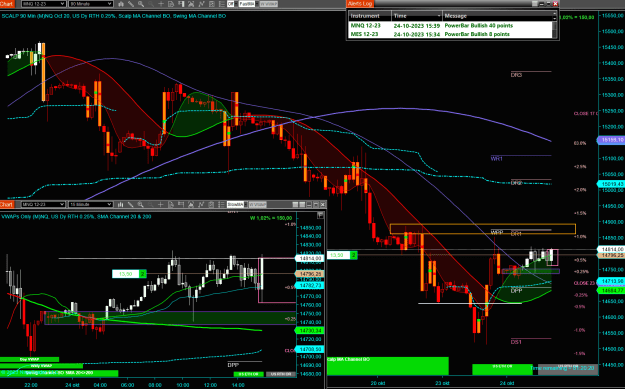
Task: Click purple 15155,10 price marker on 90 Minute axis
Action: point(611,140)
